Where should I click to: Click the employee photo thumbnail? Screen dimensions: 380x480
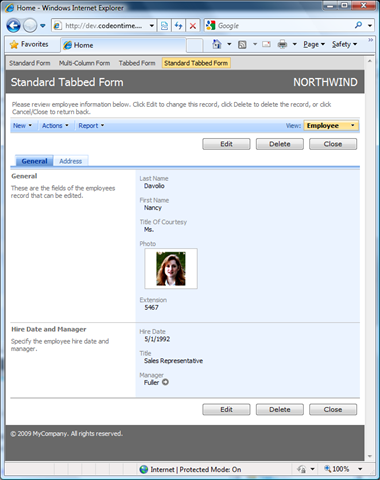click(x=171, y=269)
